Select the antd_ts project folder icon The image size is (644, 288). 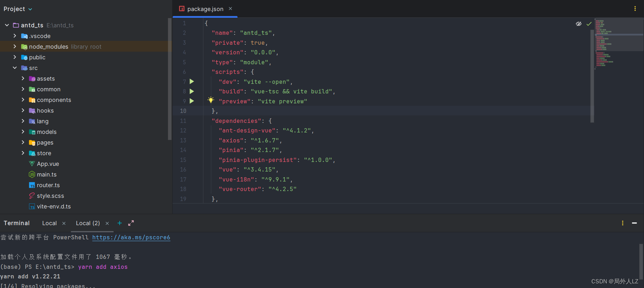(x=16, y=25)
